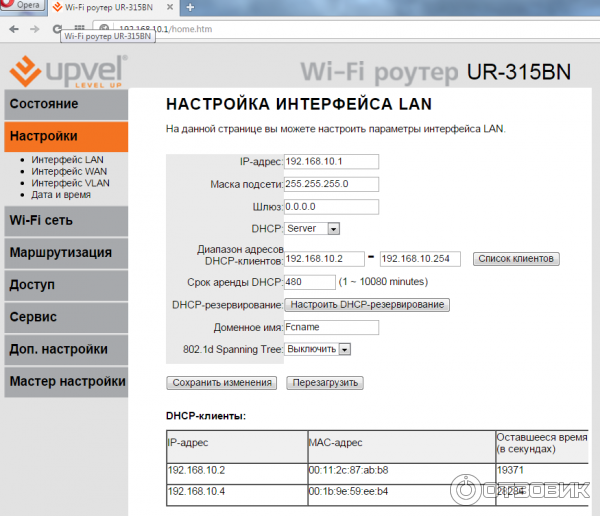Click the Upvel logo
600x516 pixels.
click(x=68, y=71)
